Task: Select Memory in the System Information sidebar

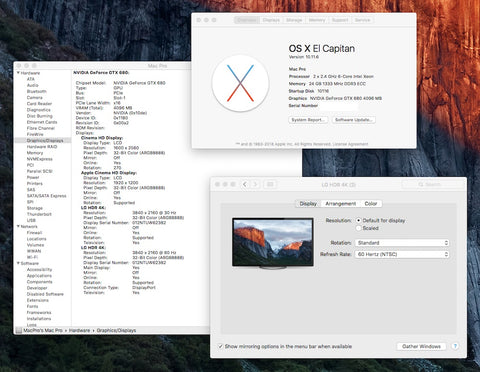Action: click(35, 153)
